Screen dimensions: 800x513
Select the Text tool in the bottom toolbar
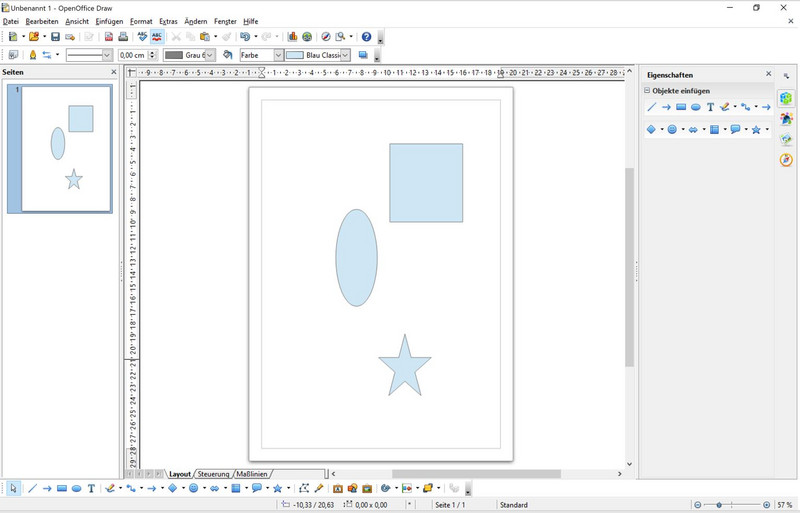click(91, 489)
